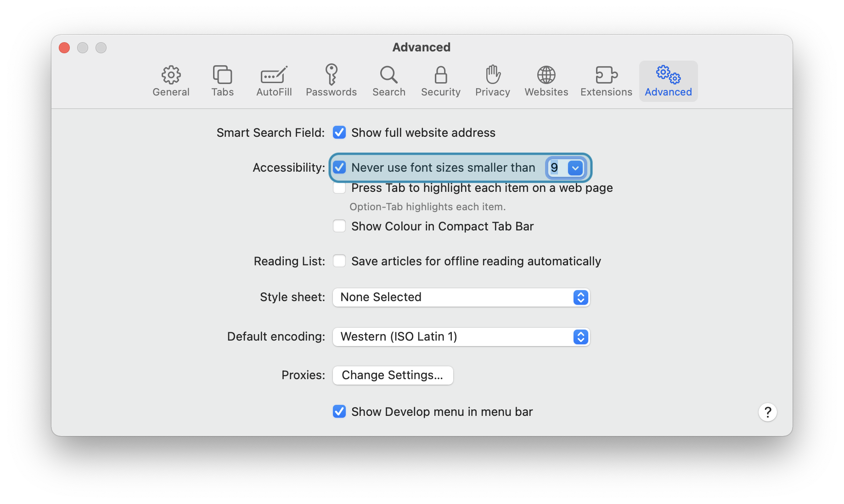Click the Security lock icon
The width and height of the screenshot is (844, 504).
[440, 81]
